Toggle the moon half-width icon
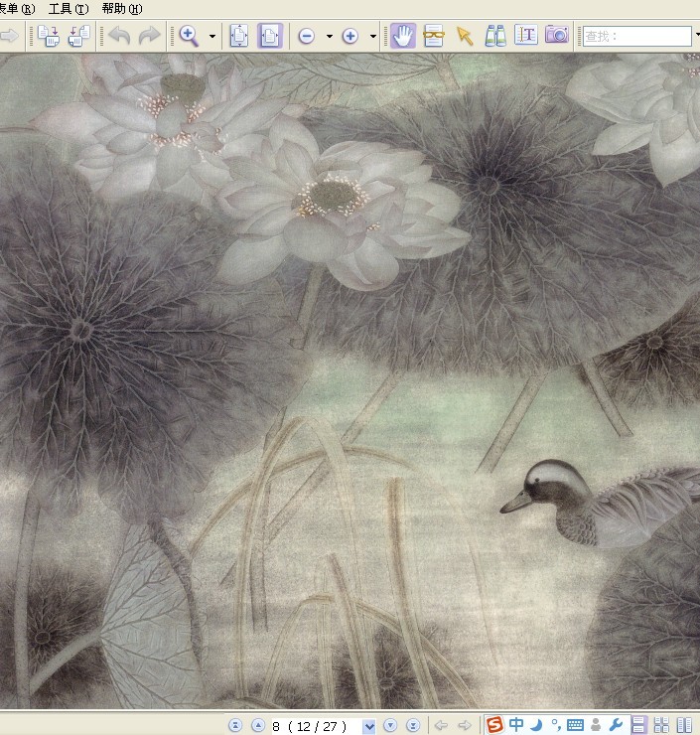Image resolution: width=700 pixels, height=735 pixels. click(x=537, y=725)
